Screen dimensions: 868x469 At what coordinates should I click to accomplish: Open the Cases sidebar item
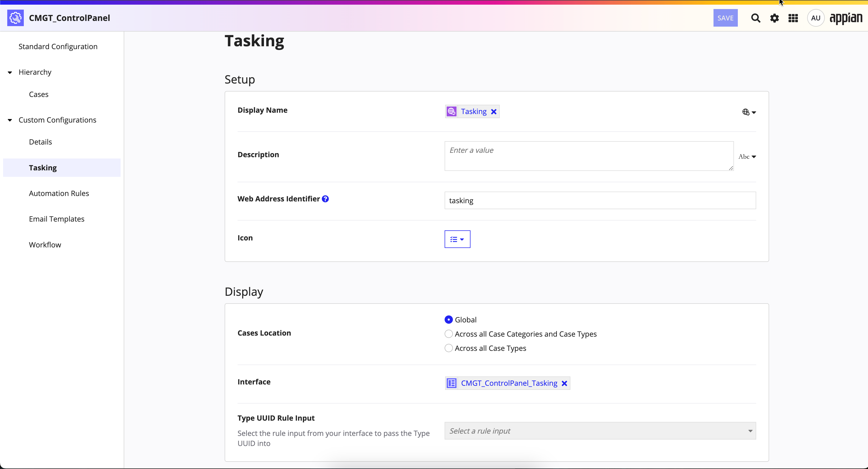39,94
